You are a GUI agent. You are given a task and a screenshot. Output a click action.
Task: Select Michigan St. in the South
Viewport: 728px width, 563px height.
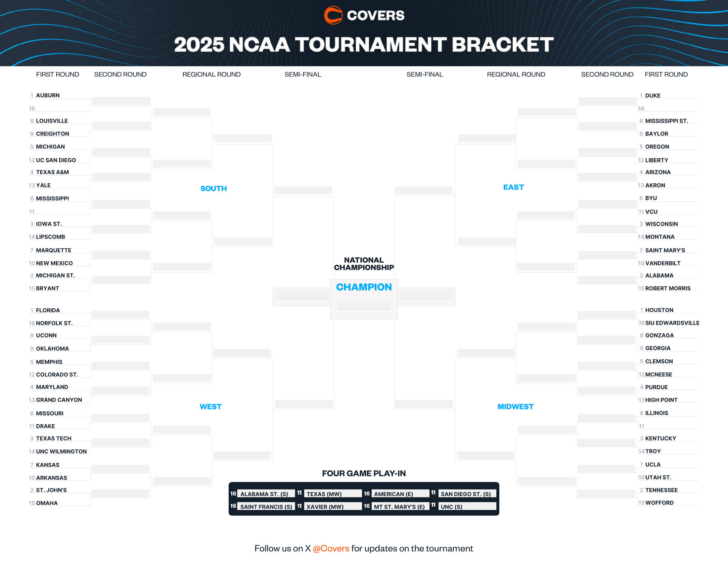pyautogui.click(x=55, y=275)
